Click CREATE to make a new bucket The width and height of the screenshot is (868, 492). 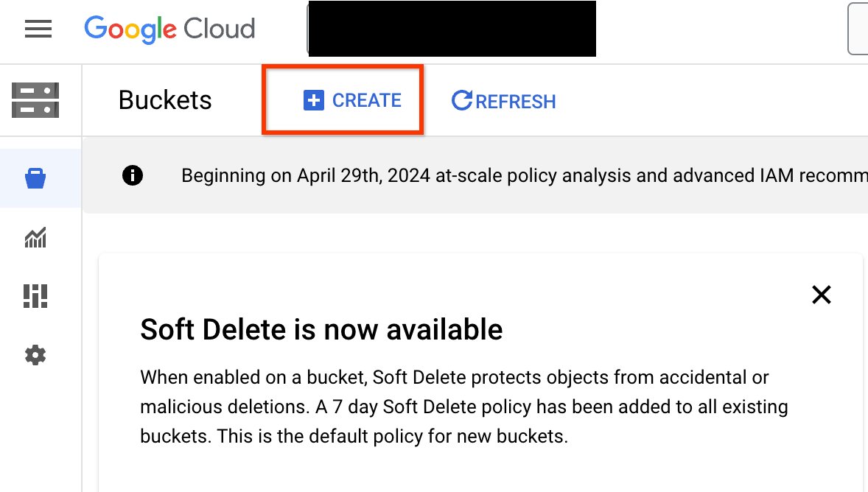pos(354,100)
